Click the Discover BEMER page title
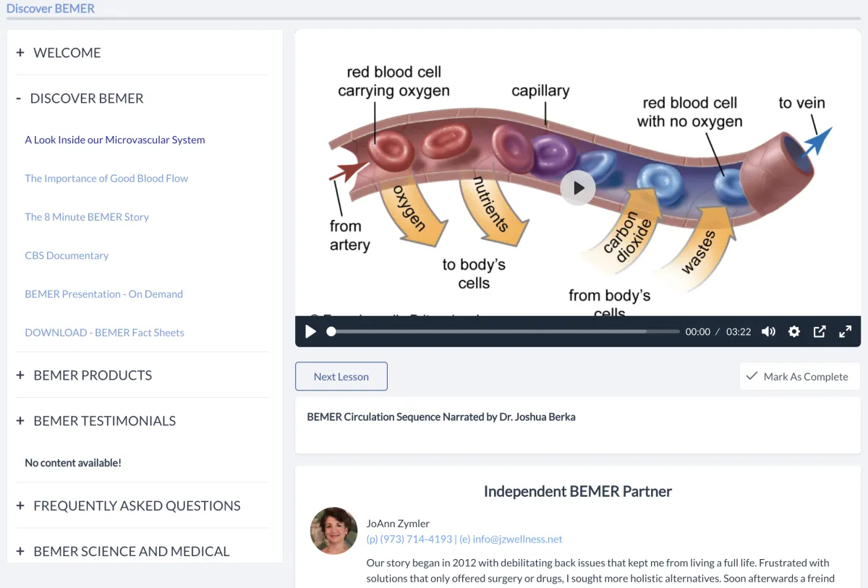Screen dimensions: 868x588 click(x=51, y=9)
